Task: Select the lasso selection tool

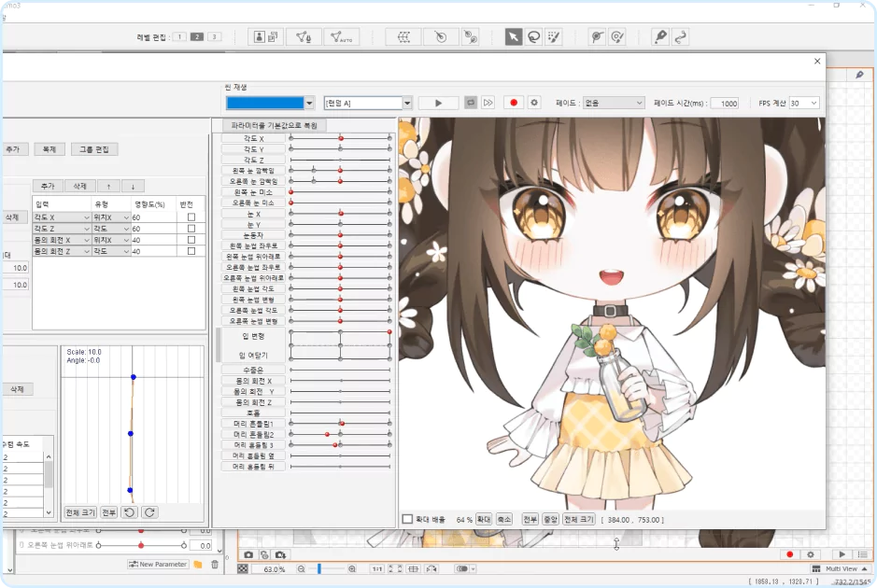Action: click(x=533, y=37)
